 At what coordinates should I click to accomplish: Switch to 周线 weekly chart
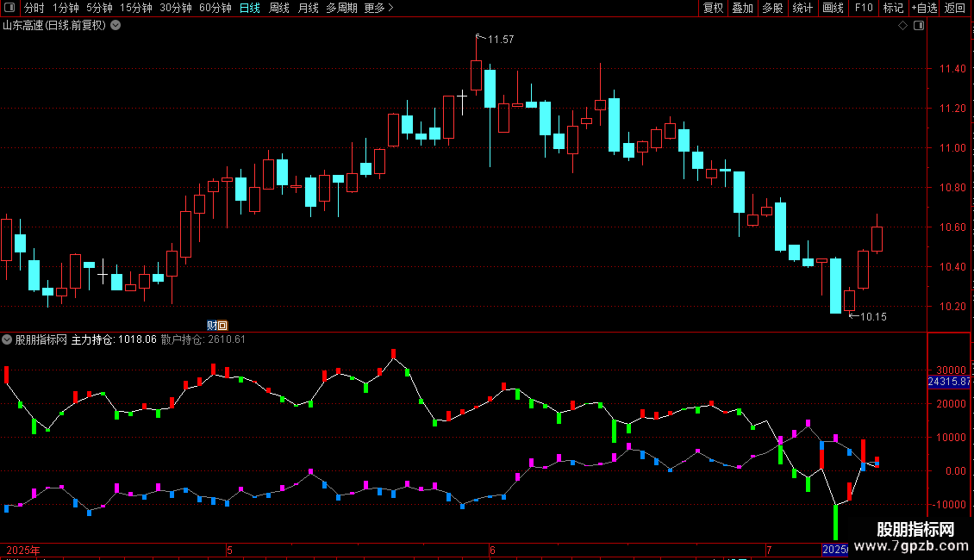pos(279,8)
